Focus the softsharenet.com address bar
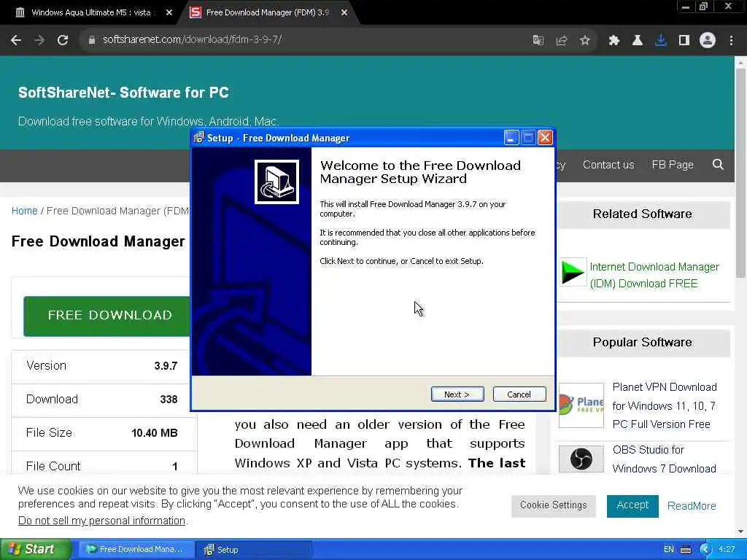This screenshot has width=747, height=560. click(x=305, y=39)
